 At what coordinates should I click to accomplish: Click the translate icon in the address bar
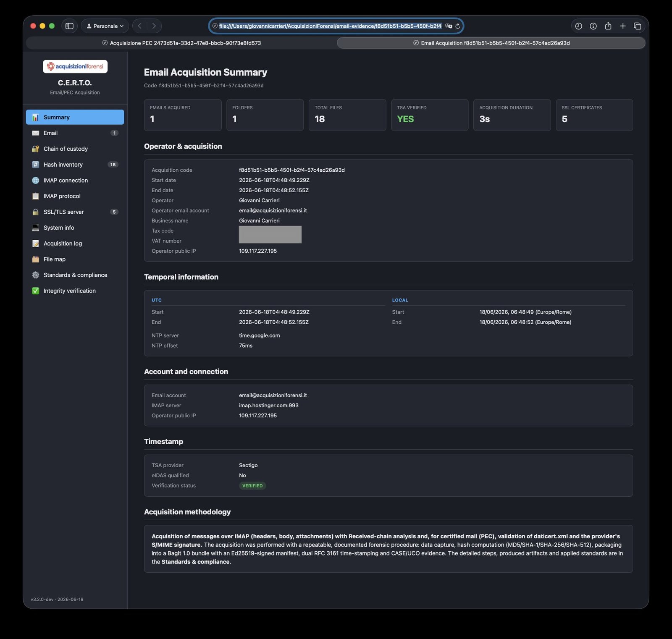point(449,26)
